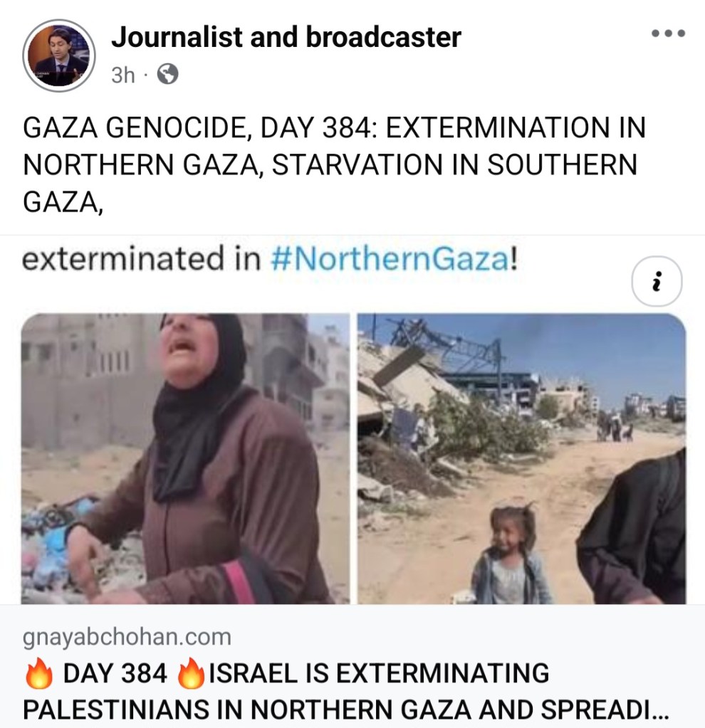The width and height of the screenshot is (705, 728).
Task: Visit the gnayabchohan.com domain link
Action: (127, 637)
